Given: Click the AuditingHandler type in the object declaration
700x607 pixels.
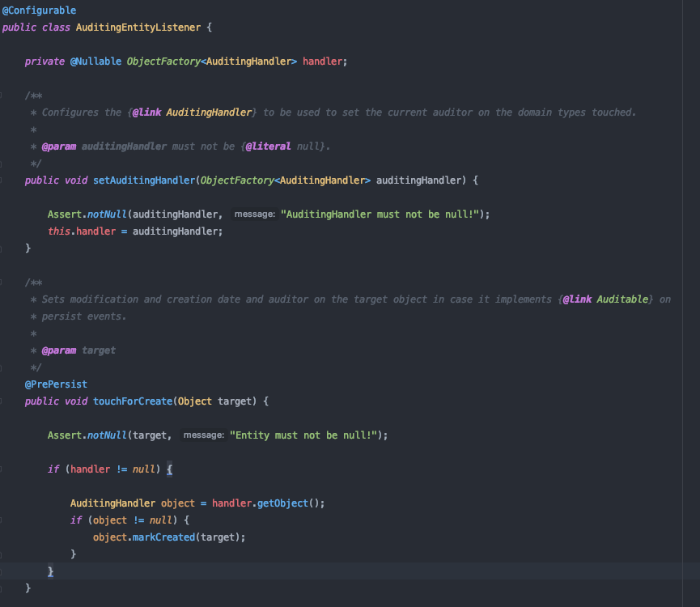Looking at the screenshot, I should 112,503.
